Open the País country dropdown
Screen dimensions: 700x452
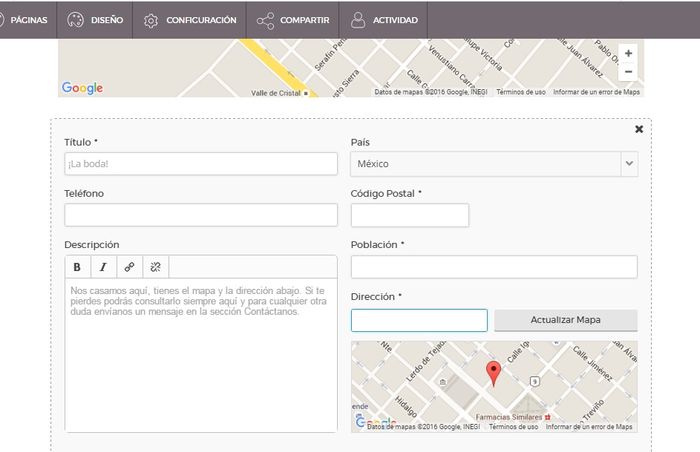point(494,164)
